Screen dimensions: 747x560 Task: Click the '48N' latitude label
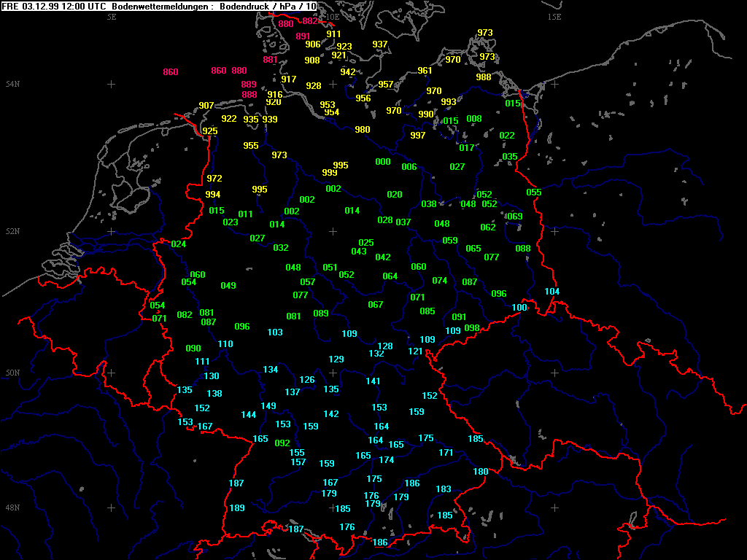point(12,507)
